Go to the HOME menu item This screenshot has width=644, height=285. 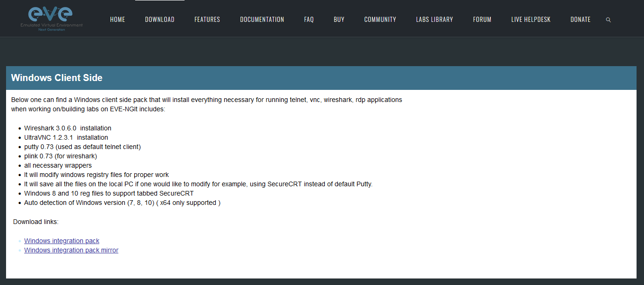[117, 20]
